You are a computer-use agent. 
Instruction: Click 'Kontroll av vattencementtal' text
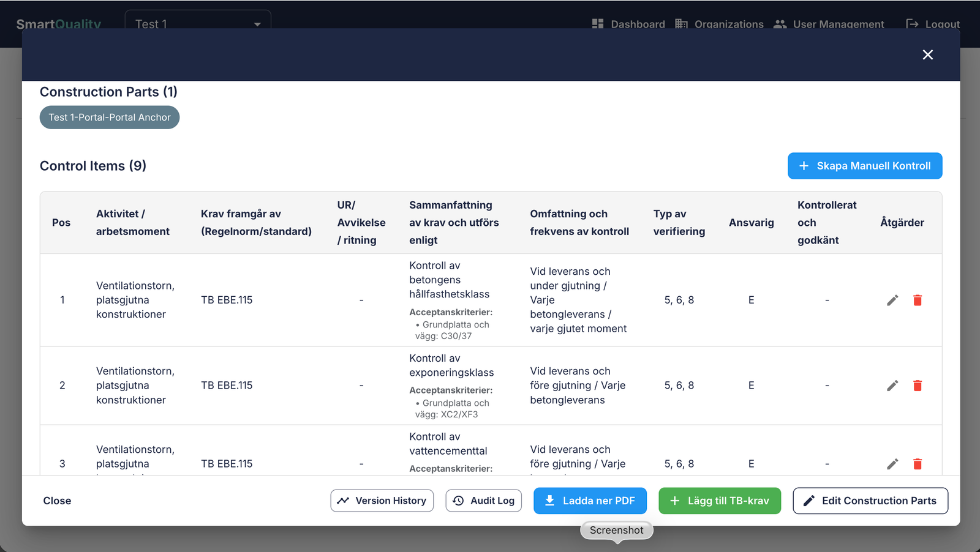(448, 444)
